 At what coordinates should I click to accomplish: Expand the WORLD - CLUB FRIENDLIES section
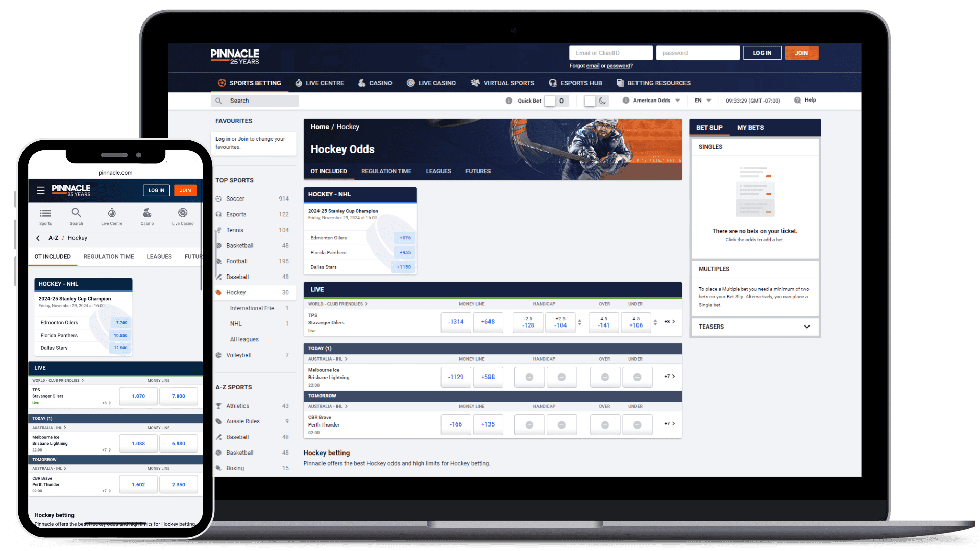click(340, 304)
